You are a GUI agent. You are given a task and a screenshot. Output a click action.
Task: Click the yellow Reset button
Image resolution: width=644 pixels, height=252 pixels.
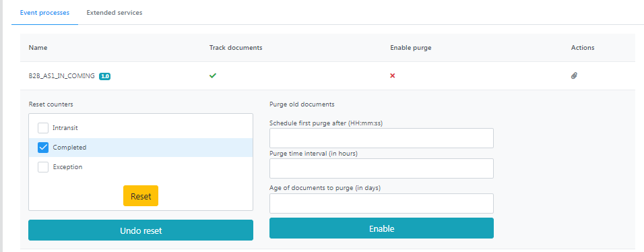coord(141,196)
